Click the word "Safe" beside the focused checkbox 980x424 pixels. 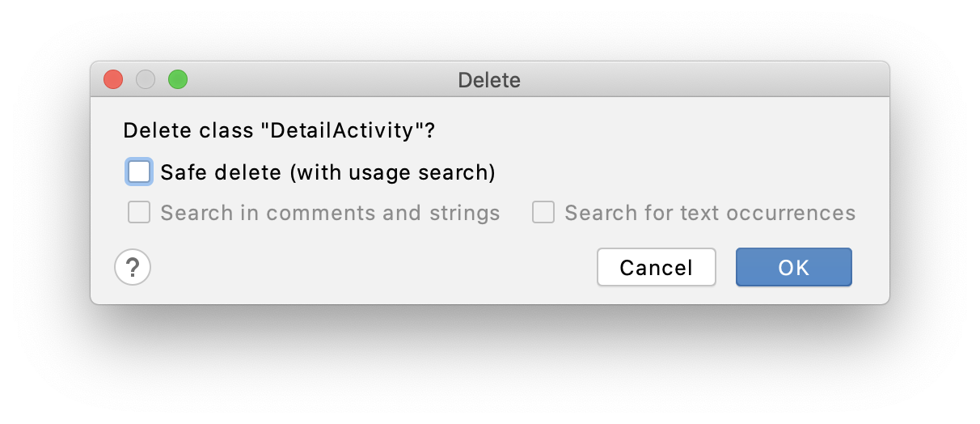(x=184, y=172)
